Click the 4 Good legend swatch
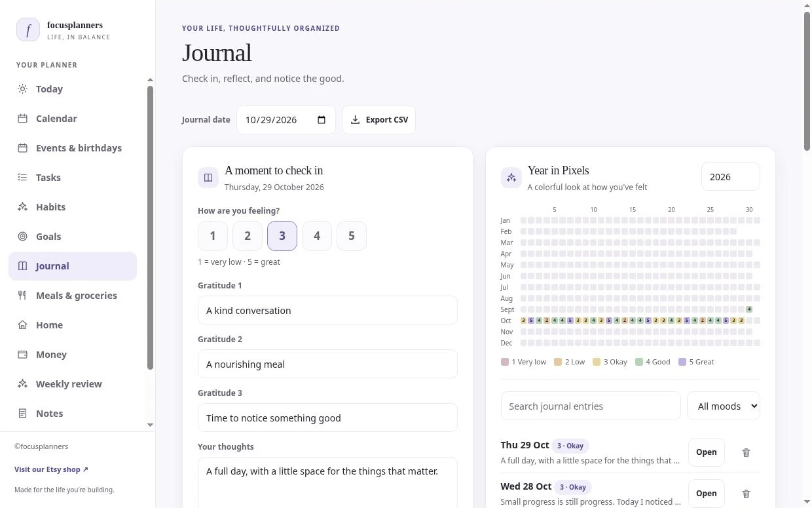This screenshot has width=812, height=508. 639,362
